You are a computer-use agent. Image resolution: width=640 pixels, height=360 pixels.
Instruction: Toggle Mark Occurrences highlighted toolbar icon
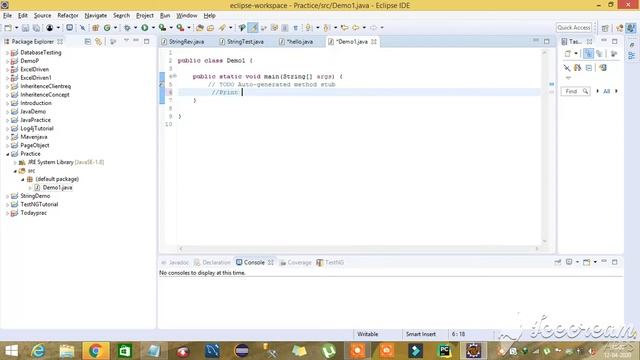click(253, 28)
